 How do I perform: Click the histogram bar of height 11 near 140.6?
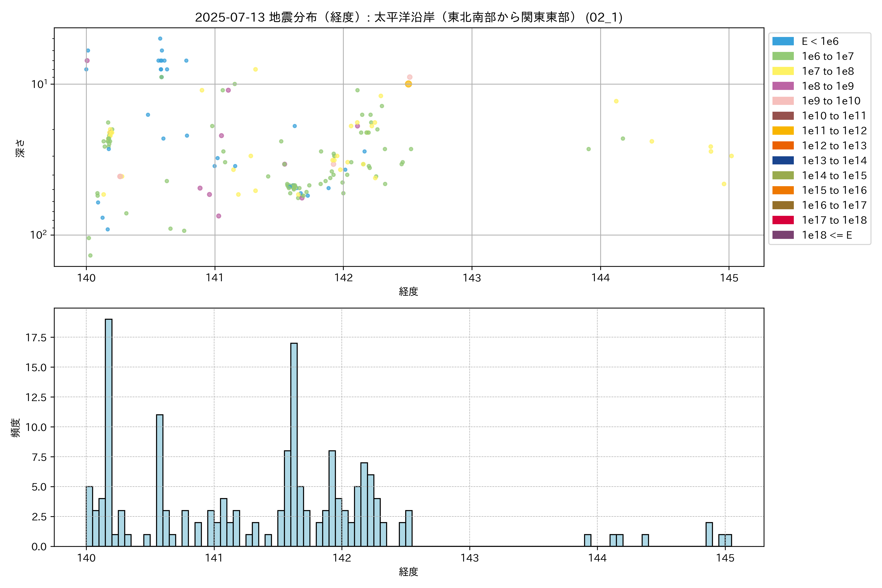coord(160,480)
